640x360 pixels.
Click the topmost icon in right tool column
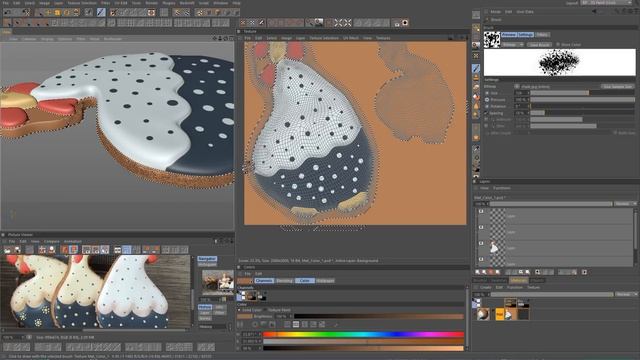(x=476, y=15)
